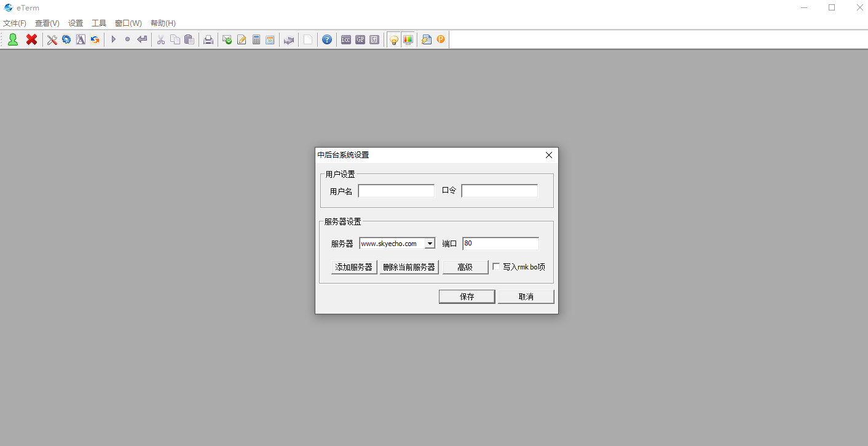
Task: Click the 删除当前服务器 button
Action: point(409,267)
